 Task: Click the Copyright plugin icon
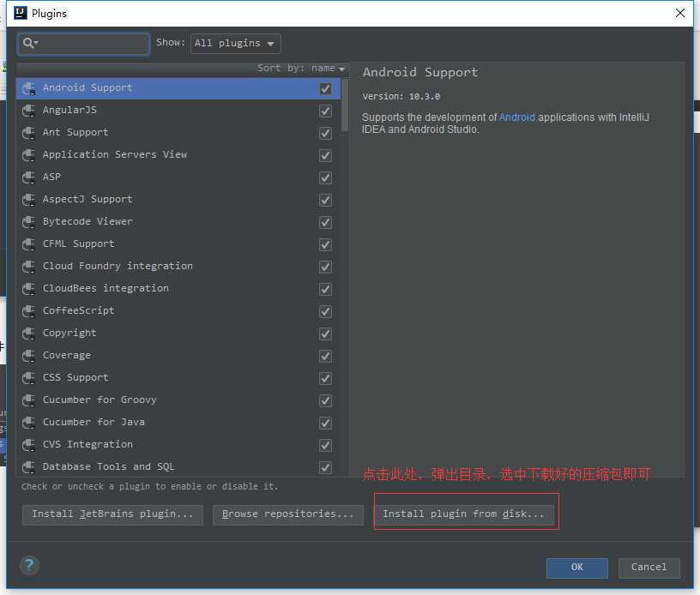coord(28,334)
